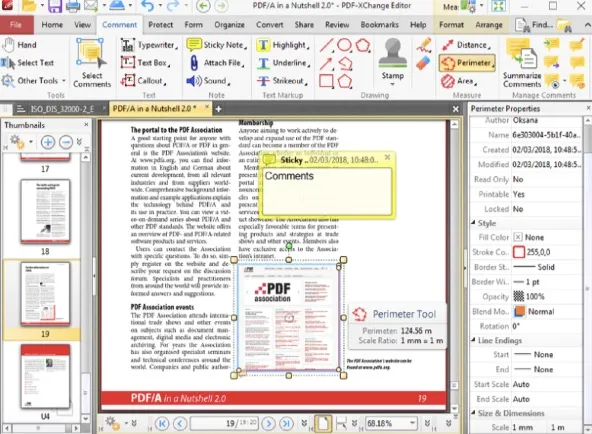The height and width of the screenshot is (434, 592).
Task: Select the Sound annotation tool
Action: click(208, 80)
